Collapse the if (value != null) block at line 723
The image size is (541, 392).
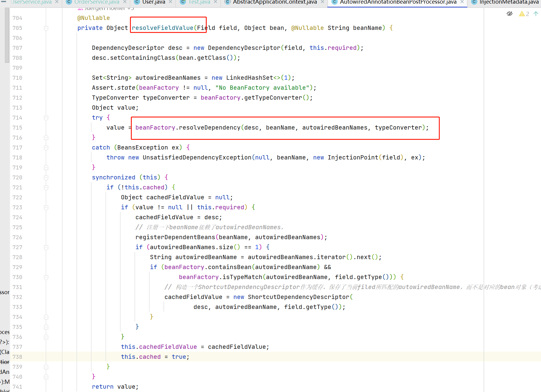point(46,207)
